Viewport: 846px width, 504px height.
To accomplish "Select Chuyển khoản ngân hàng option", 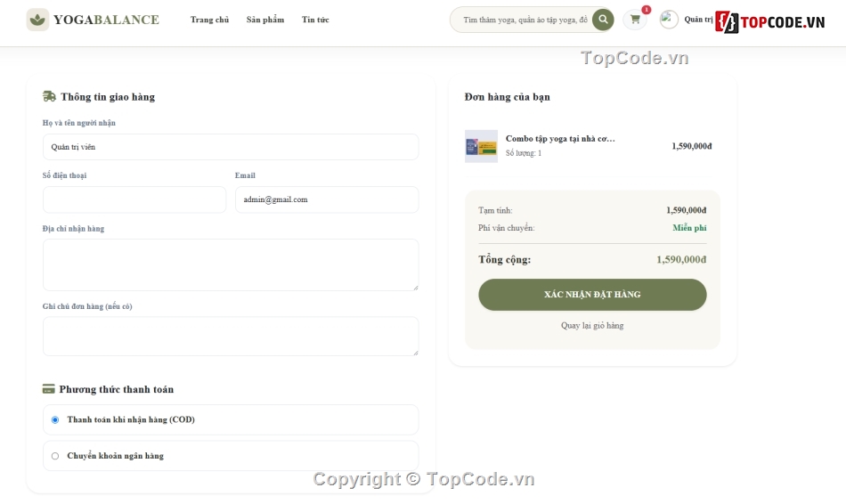I will [231, 455].
